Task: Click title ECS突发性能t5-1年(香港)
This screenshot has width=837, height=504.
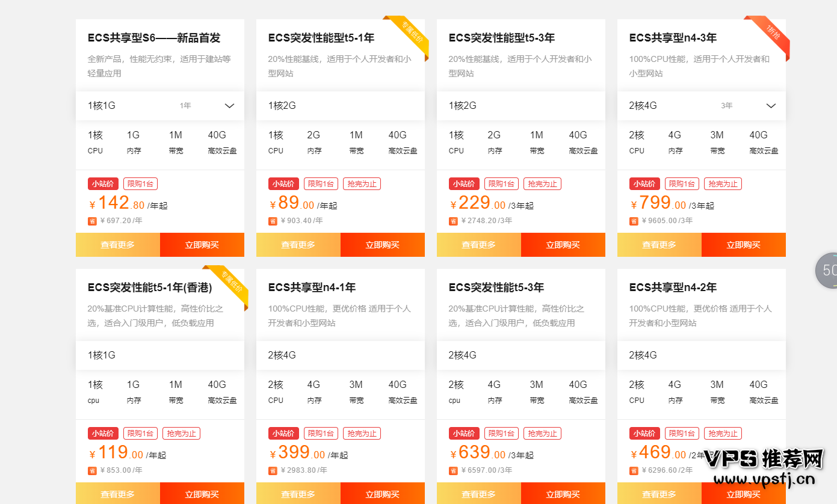Action: [150, 287]
